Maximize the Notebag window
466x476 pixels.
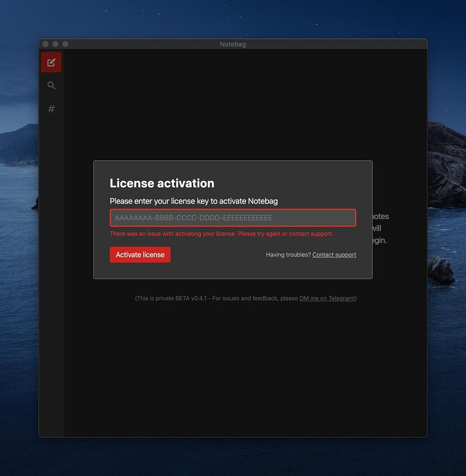65,44
